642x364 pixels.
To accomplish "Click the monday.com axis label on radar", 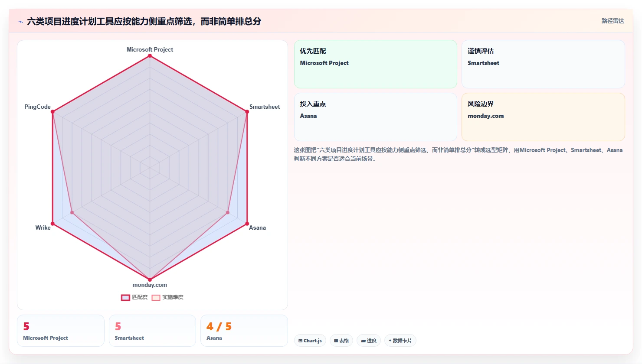I will (x=150, y=285).
